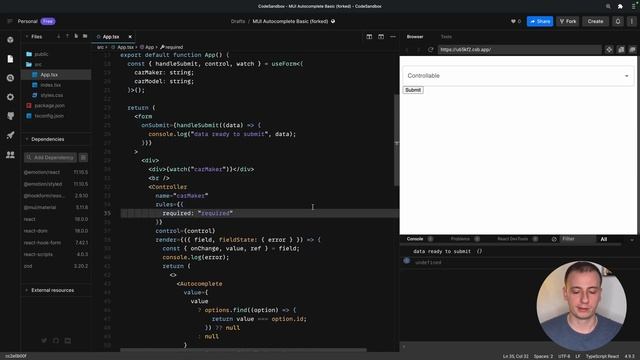
Task: Focus the Add Dependency search field
Action: [50, 158]
